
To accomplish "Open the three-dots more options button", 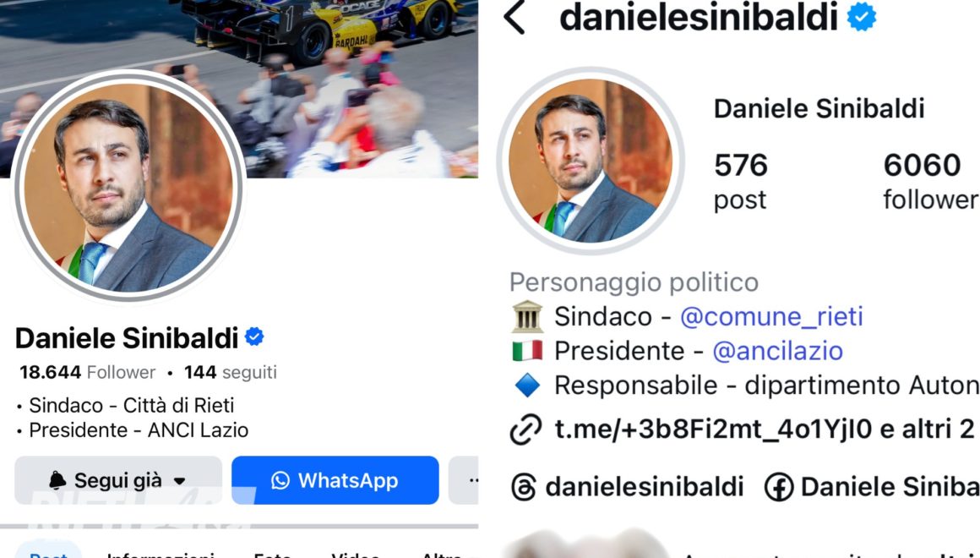I will point(465,480).
